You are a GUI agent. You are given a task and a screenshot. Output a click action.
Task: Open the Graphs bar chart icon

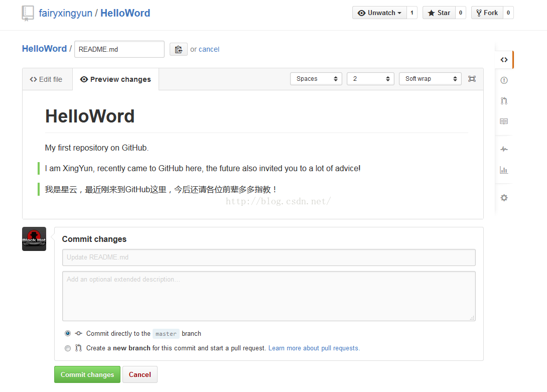(x=504, y=170)
